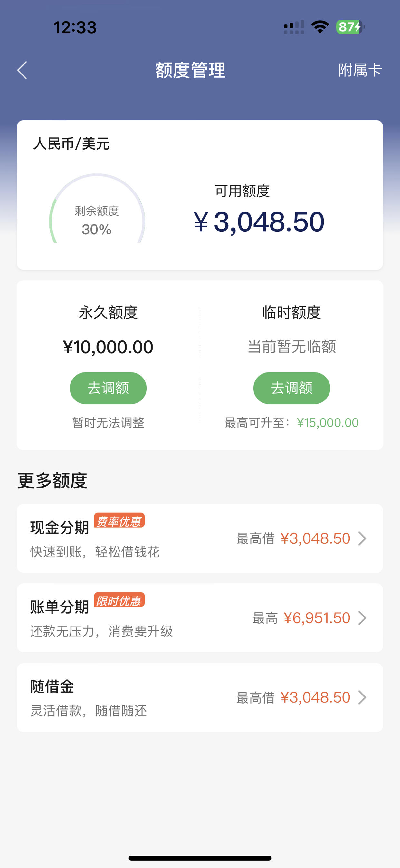This screenshot has width=400, height=868.
Task: Tap the 剩余额度 30% circular gauge
Action: tap(97, 209)
